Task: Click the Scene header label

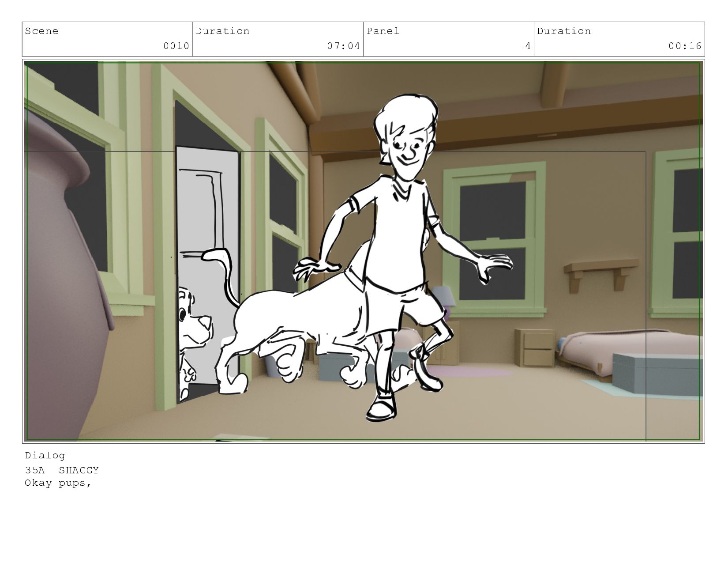Action: tap(41, 31)
